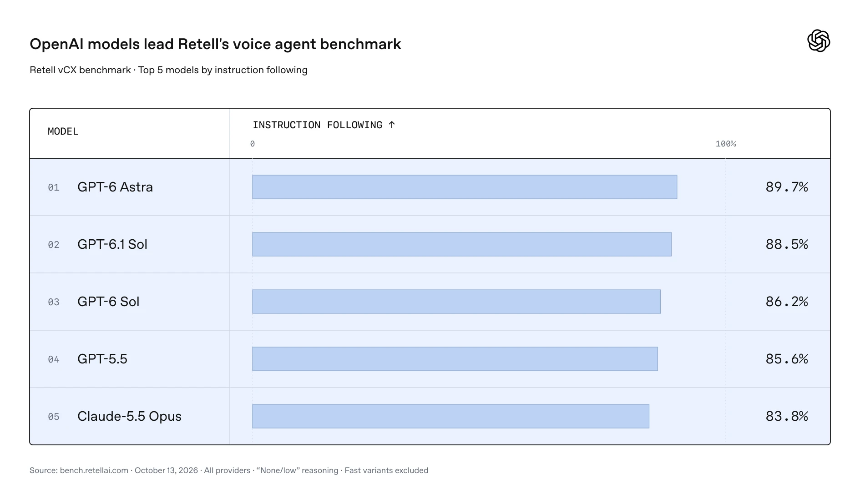The height and width of the screenshot is (504, 860).
Task: Click the chart title about OpenAI models
Action: tap(215, 44)
